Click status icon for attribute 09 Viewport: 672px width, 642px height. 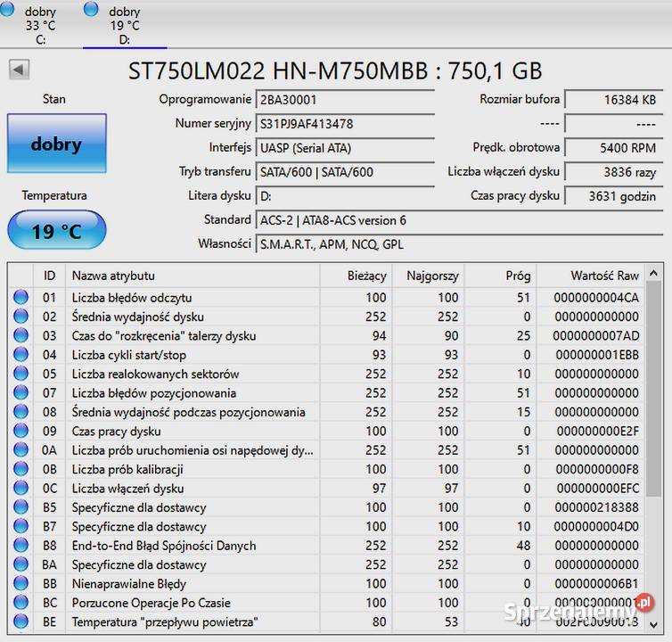(20, 431)
